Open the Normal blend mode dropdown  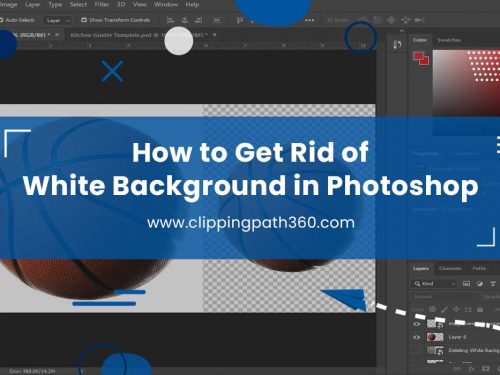click(445, 297)
